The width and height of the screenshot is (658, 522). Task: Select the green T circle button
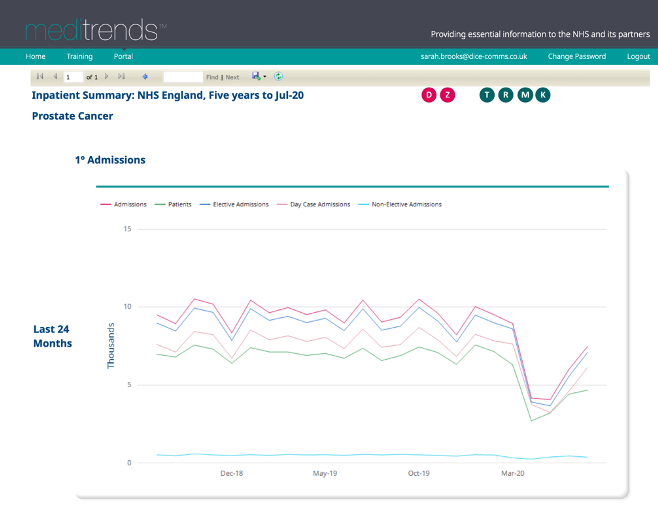(x=487, y=95)
